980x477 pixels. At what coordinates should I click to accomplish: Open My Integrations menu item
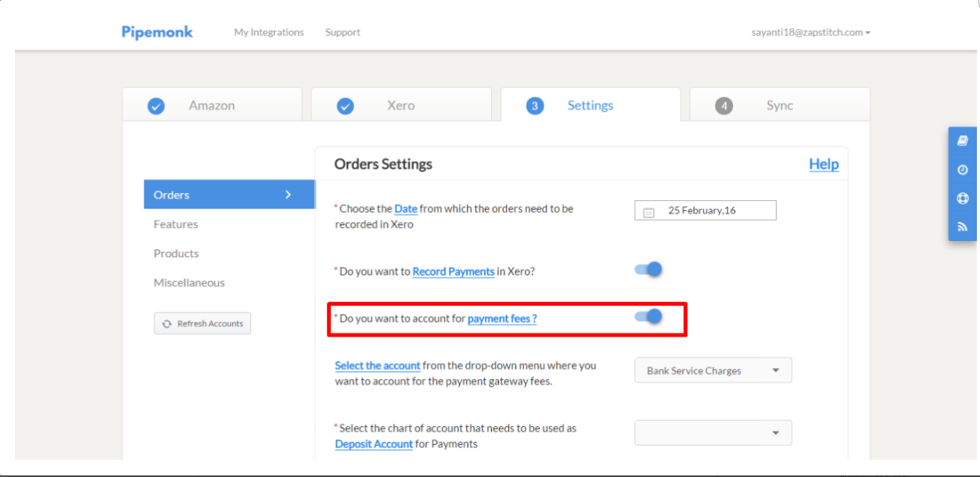click(269, 32)
